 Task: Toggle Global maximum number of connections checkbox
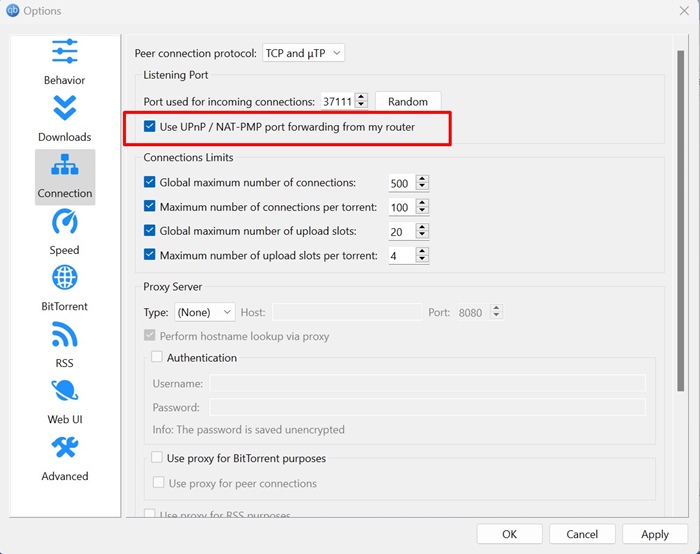click(x=150, y=182)
